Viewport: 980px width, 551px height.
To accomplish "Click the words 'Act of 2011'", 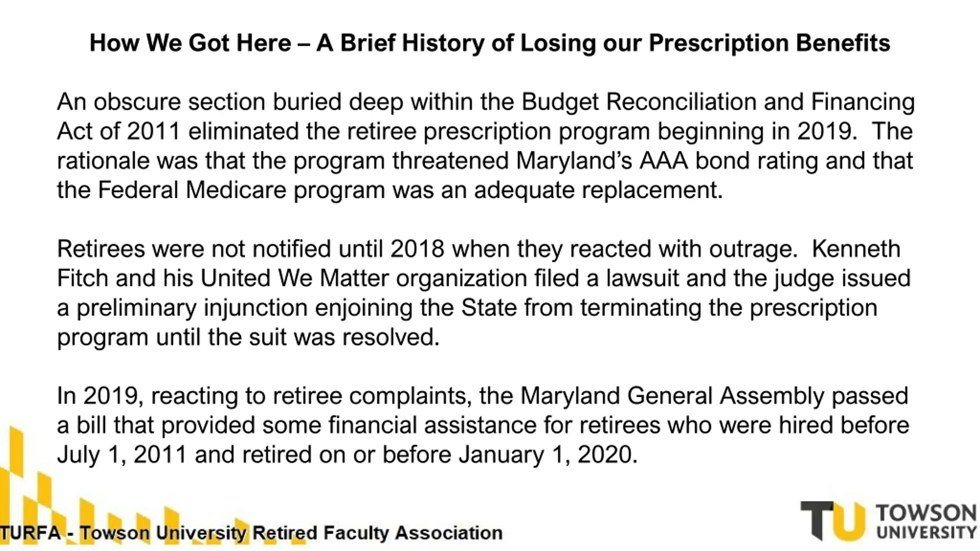I will tap(119, 132).
